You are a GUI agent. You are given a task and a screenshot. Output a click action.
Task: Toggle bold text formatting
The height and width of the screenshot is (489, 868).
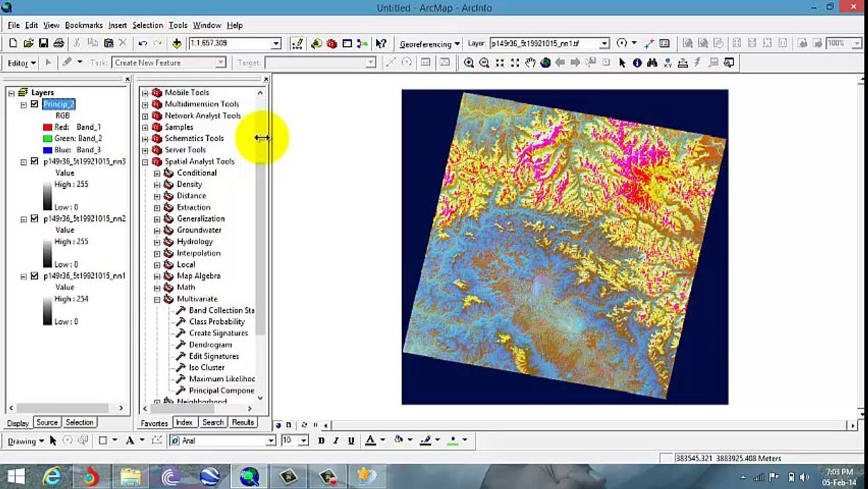click(x=321, y=441)
